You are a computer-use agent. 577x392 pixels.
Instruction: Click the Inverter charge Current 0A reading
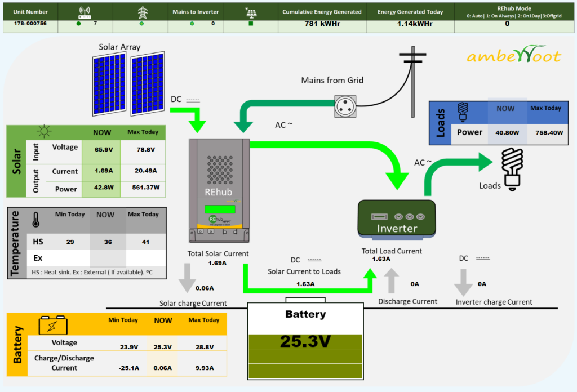[482, 284]
